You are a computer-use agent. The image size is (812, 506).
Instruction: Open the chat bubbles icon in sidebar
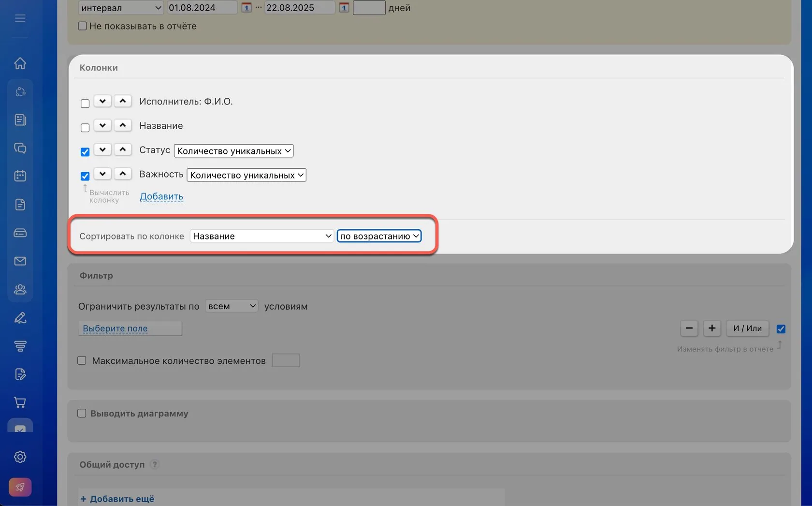click(x=20, y=148)
